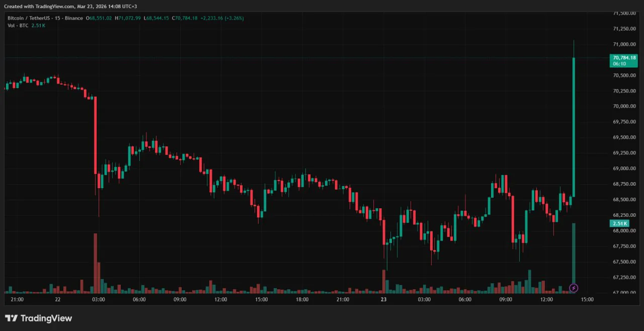Select the latest tall green candle body
The width and height of the screenshot is (644, 331).
point(574,126)
